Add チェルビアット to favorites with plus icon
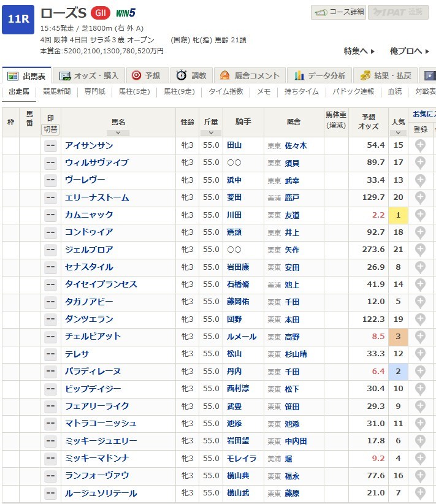This screenshot has height=504, width=436. tap(420, 337)
